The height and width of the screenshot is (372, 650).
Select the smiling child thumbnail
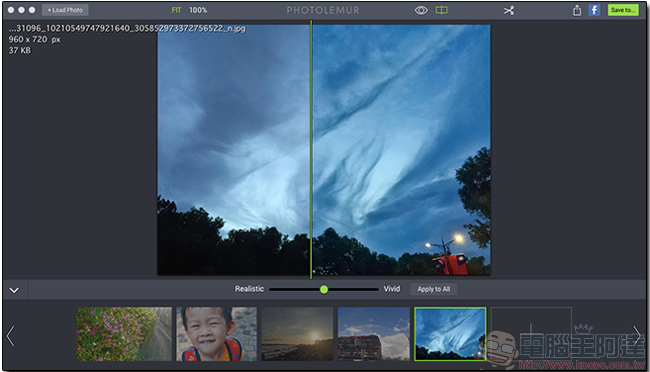pos(216,334)
